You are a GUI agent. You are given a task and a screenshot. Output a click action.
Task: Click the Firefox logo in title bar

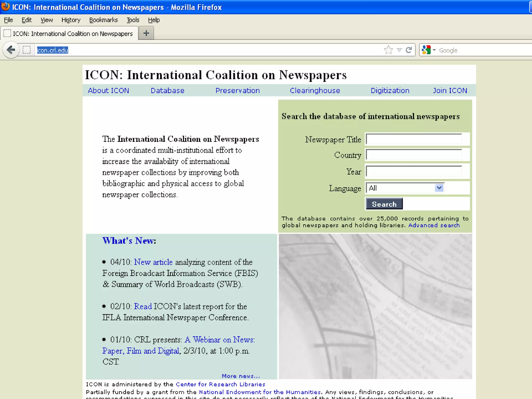pyautogui.click(x=5, y=6)
